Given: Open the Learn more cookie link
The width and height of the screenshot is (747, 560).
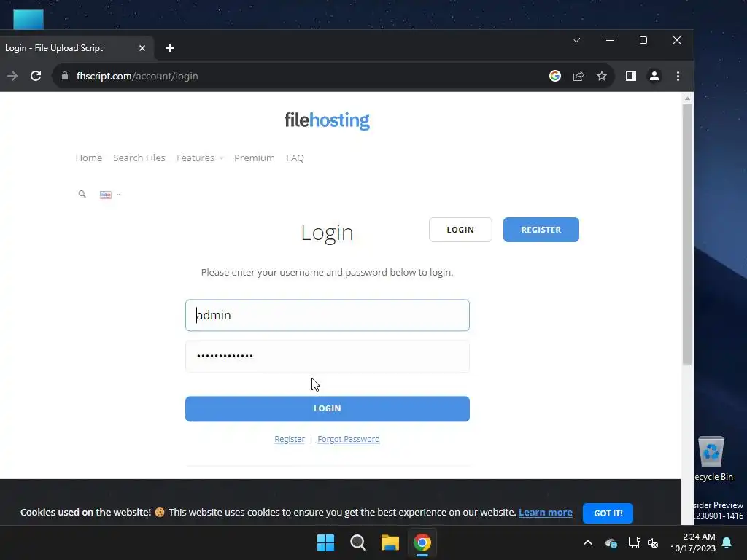Looking at the screenshot, I should (546, 513).
